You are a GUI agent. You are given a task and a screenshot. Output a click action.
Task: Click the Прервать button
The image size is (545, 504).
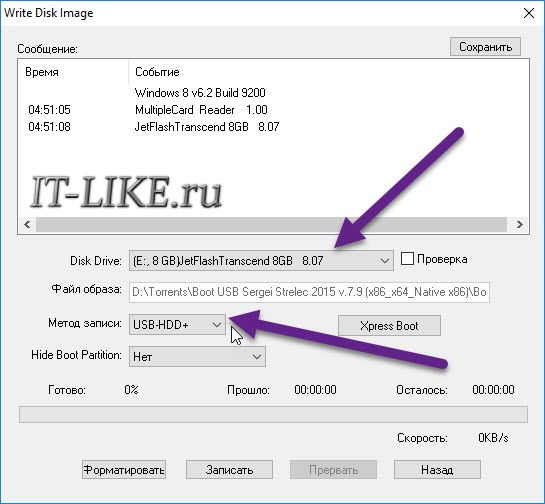(x=333, y=470)
